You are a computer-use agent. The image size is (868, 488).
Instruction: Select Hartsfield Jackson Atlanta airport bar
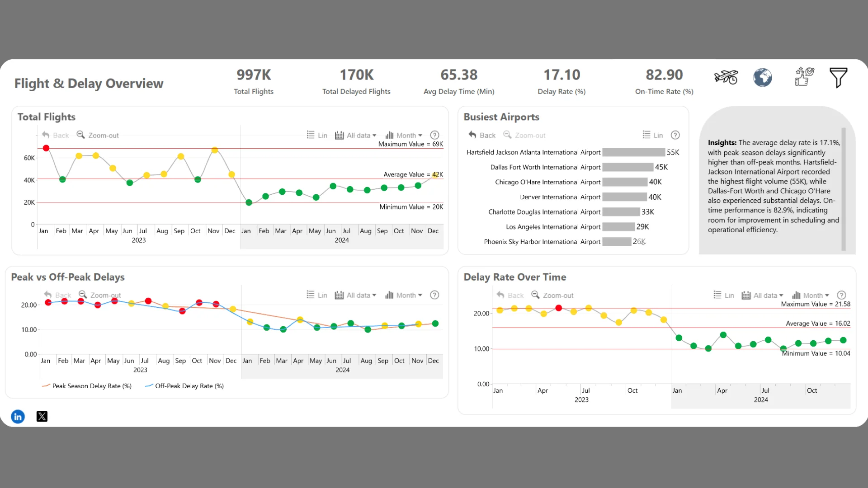click(633, 152)
